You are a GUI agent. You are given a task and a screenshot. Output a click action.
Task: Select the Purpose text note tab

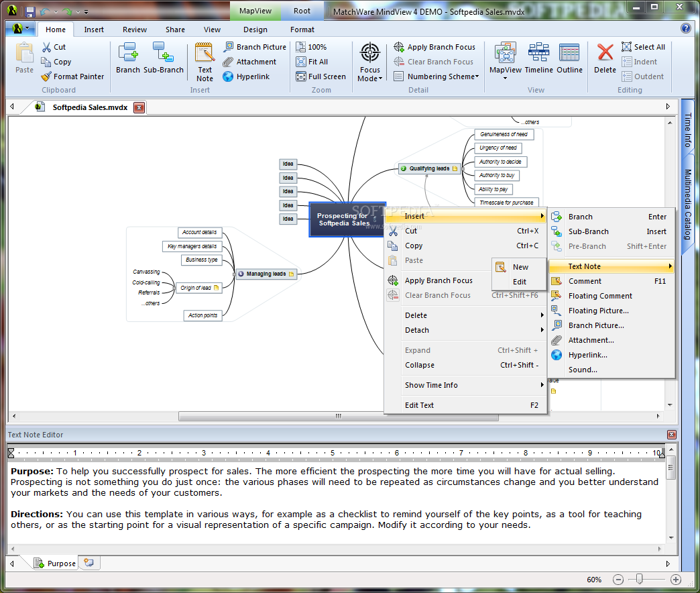(57, 563)
